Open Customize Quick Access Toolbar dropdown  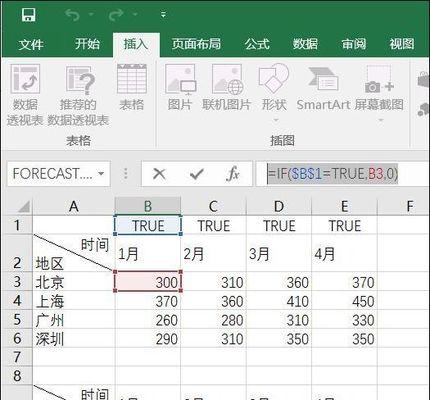pyautogui.click(x=163, y=15)
